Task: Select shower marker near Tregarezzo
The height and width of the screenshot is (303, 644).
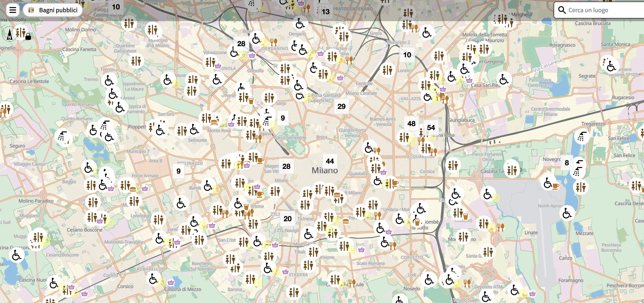Action: [x=582, y=137]
